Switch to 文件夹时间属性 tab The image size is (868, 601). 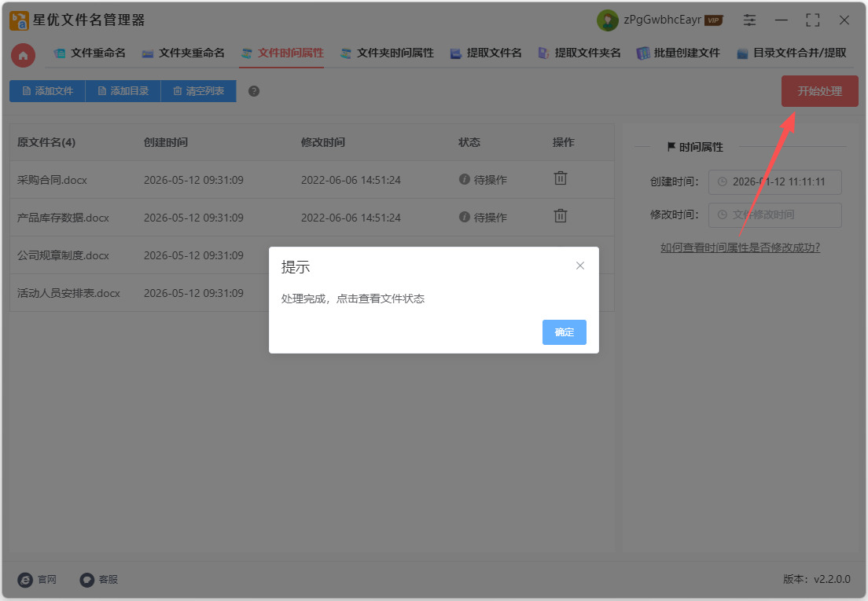(x=387, y=53)
